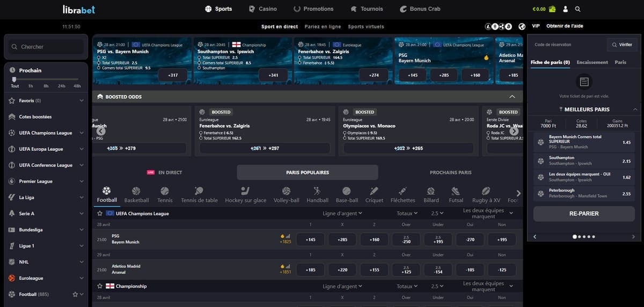The width and height of the screenshot is (644, 307).
Task: Bet Atletico Madrid vs Arsenal draw +220
Action: 342,270
